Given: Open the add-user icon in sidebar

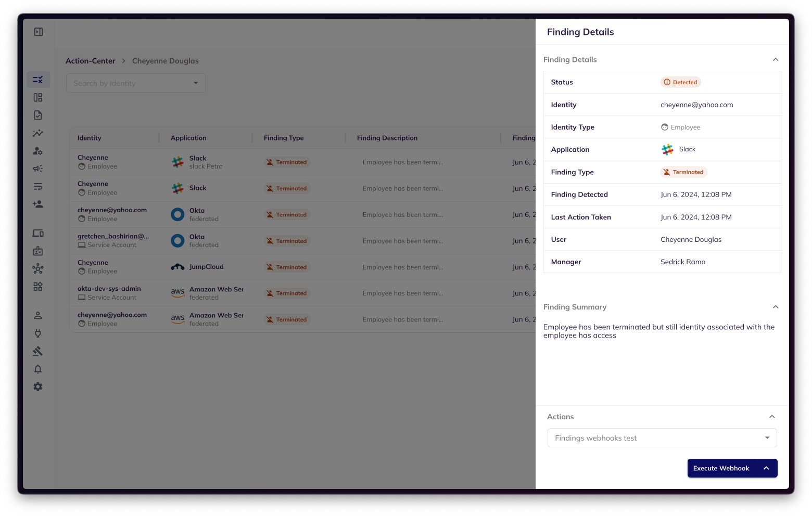Looking at the screenshot, I should point(38,204).
